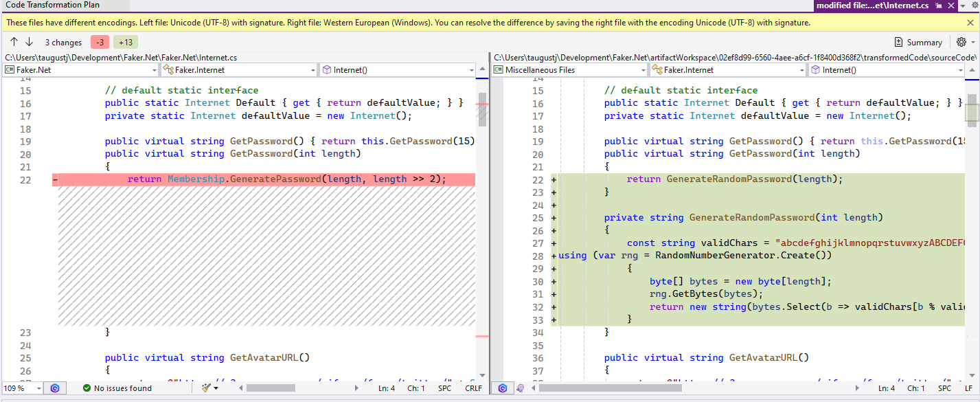Open document health indicator in left status bar

[x=55, y=388]
